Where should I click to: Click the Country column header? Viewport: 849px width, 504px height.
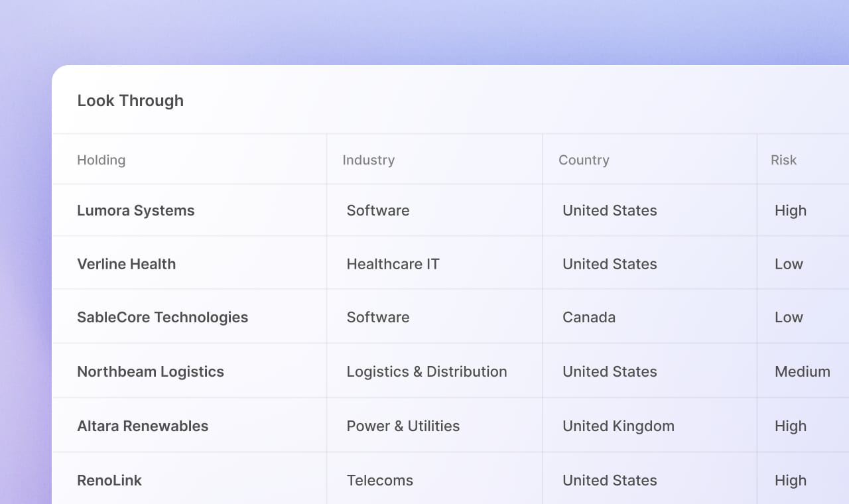point(584,160)
